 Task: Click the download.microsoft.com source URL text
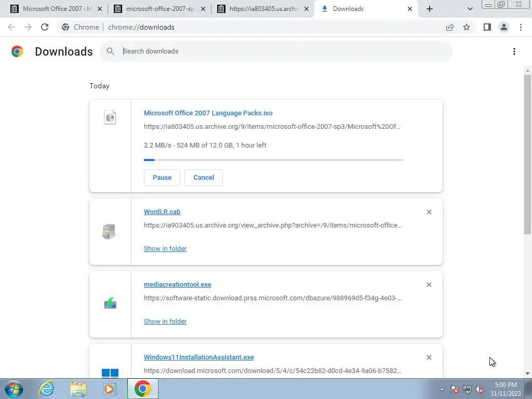point(272,371)
